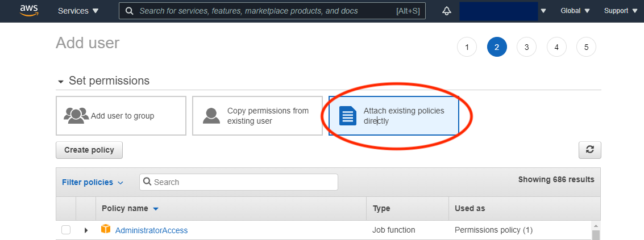Open the Global region dropdown

[x=575, y=11]
